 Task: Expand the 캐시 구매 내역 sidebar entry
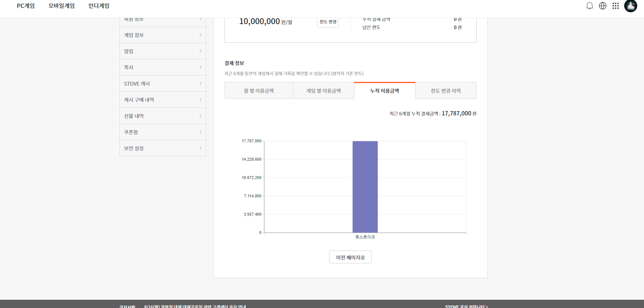pyautogui.click(x=163, y=100)
